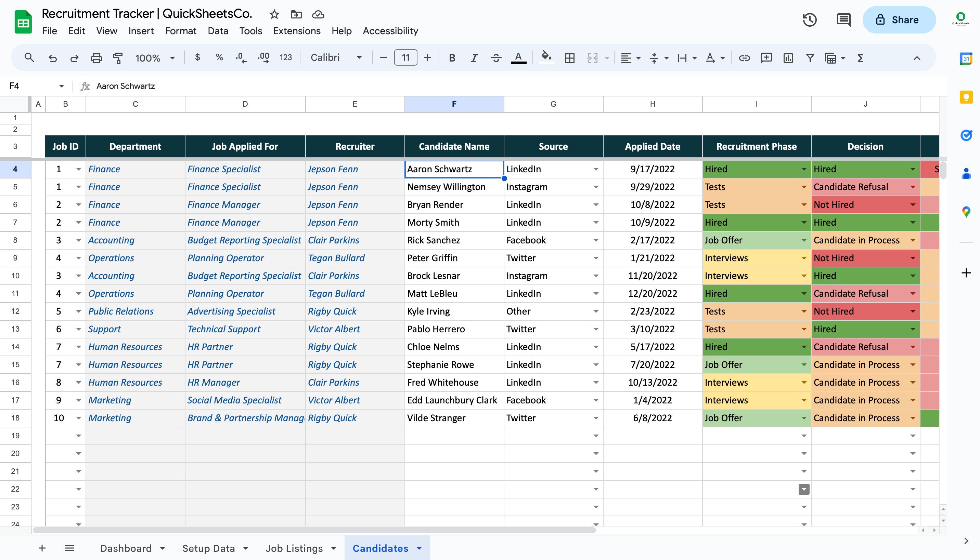Insert a chart using the toolbar icon

pos(788,58)
